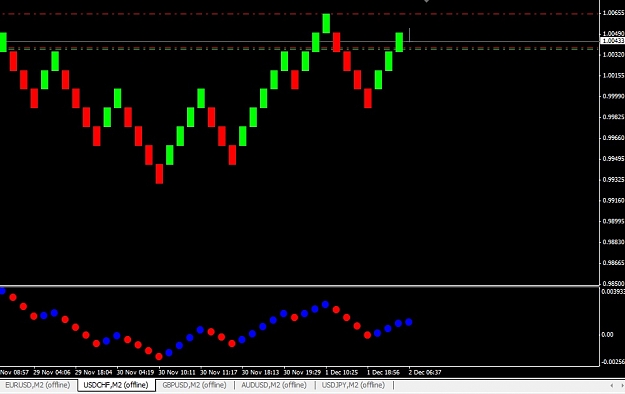Click the last blue indicator dot on the right

(409, 322)
